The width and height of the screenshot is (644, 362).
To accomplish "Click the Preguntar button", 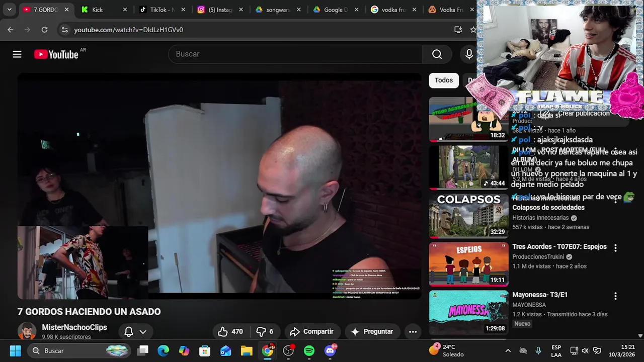I will coord(372,331).
